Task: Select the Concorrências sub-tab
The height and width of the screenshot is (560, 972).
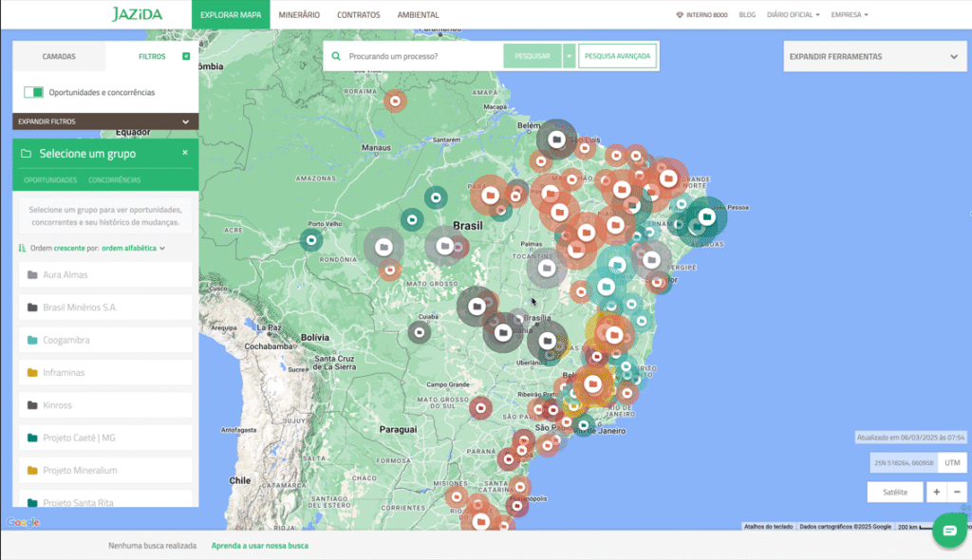Action: click(115, 179)
